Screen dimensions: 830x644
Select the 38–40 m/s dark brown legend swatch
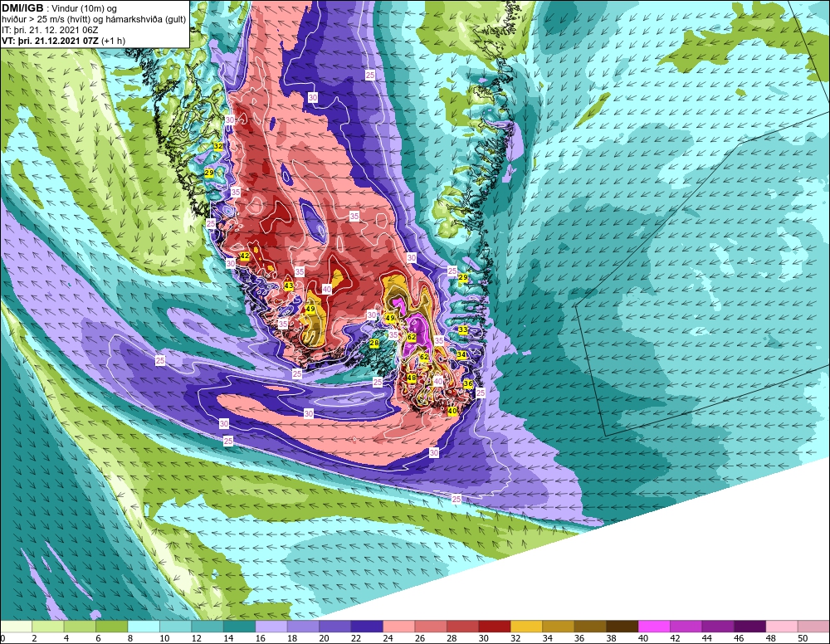[622, 627]
